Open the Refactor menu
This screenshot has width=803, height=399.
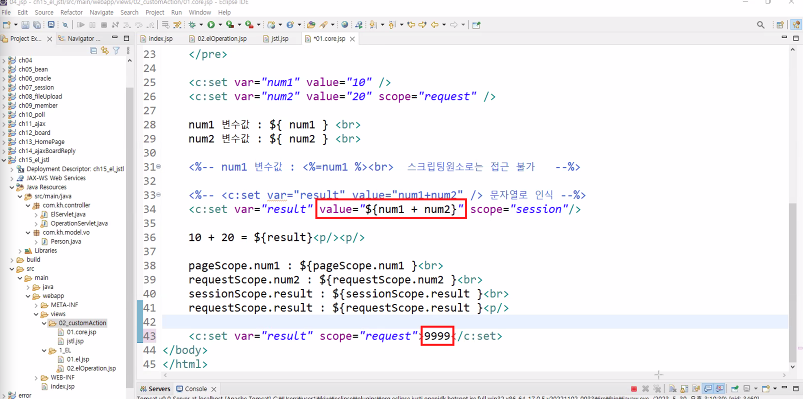pyautogui.click(x=71, y=12)
